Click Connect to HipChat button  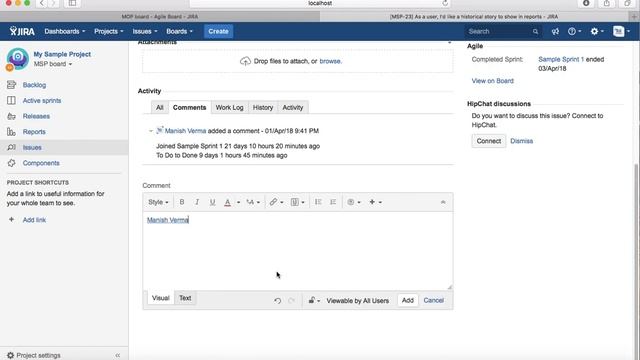click(x=489, y=141)
